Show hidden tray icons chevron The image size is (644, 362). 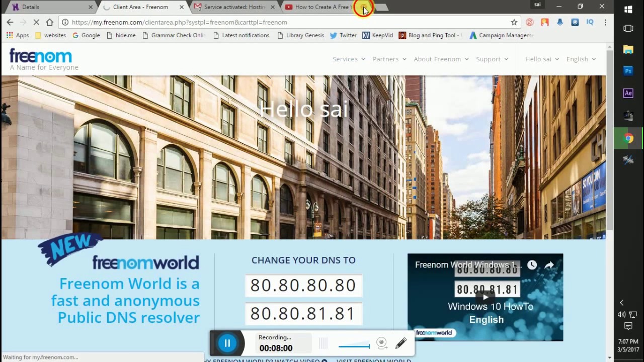(621, 303)
